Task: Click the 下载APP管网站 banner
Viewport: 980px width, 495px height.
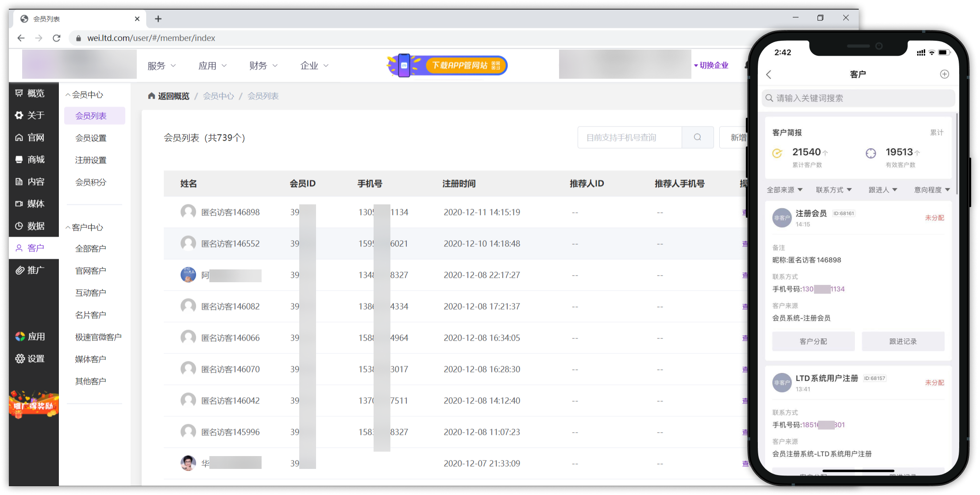Action: tap(447, 65)
